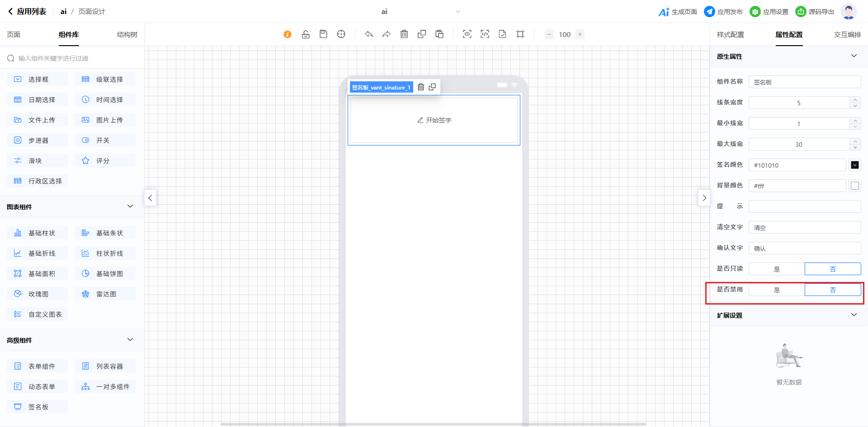Click the toolbar trash delete icon
868x427 pixels.
tap(404, 34)
